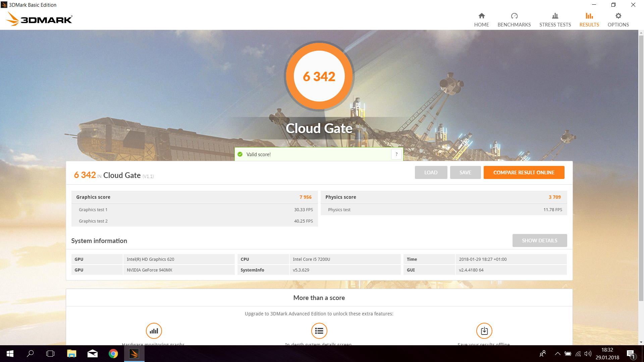Show hidden system tray icons
This screenshot has width=644, height=362.
[557, 354]
